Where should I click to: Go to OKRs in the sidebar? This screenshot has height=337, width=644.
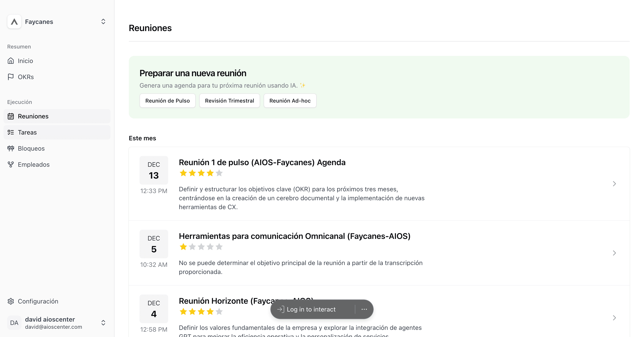tap(57, 77)
